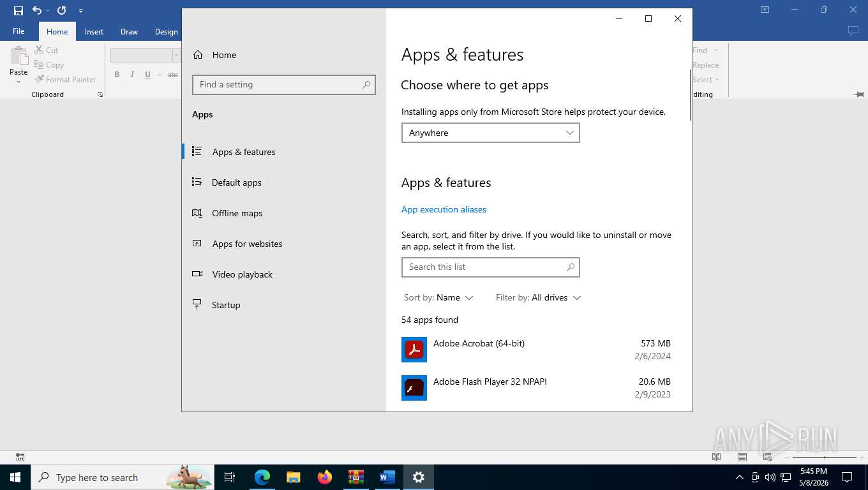Click the zoom in plus in Word
This screenshot has height=490, width=868.
point(862,457)
